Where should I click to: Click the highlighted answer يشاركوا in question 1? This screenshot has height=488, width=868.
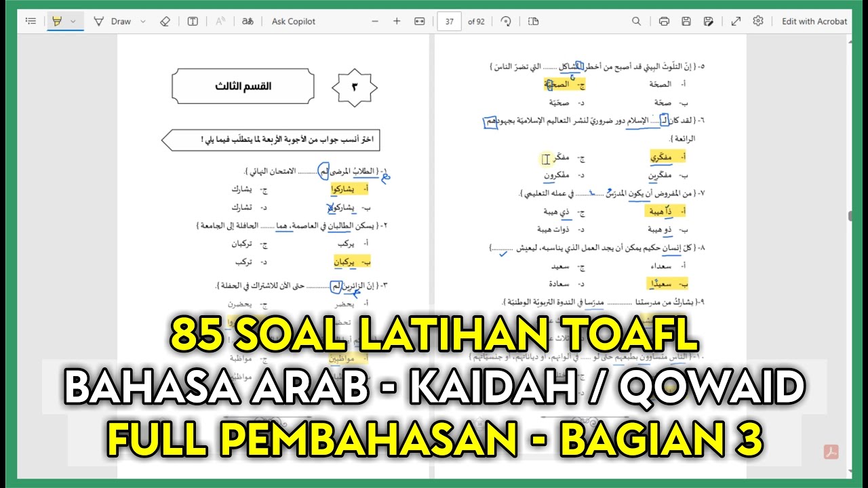click(x=349, y=190)
